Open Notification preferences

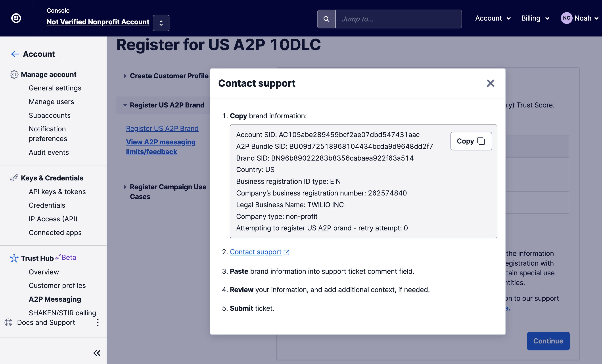48,134
